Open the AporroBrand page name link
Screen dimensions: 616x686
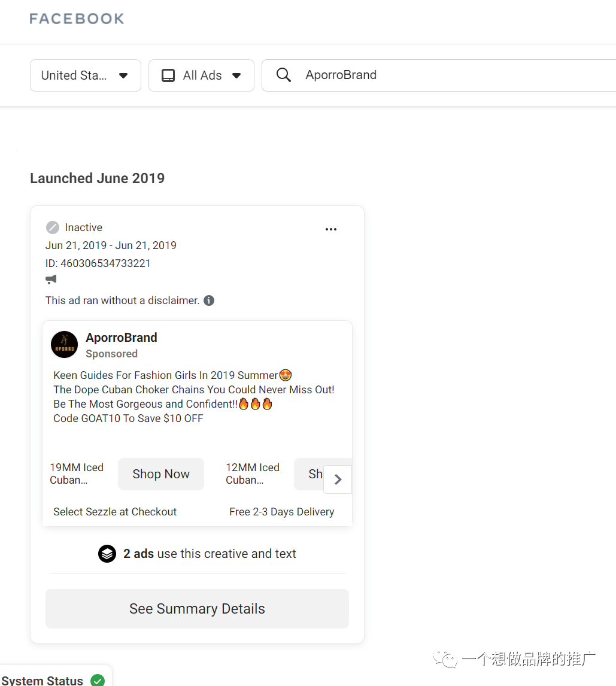[x=122, y=338]
